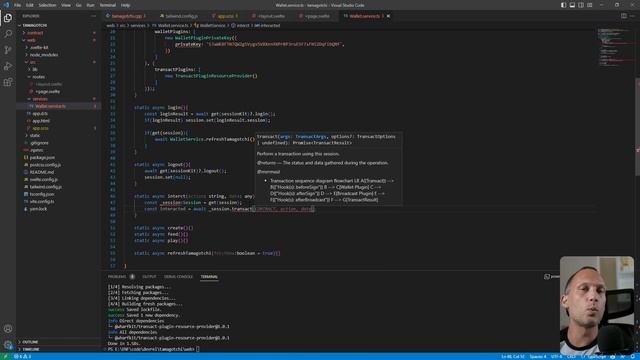Open the Terminal menu

click(108, 5)
